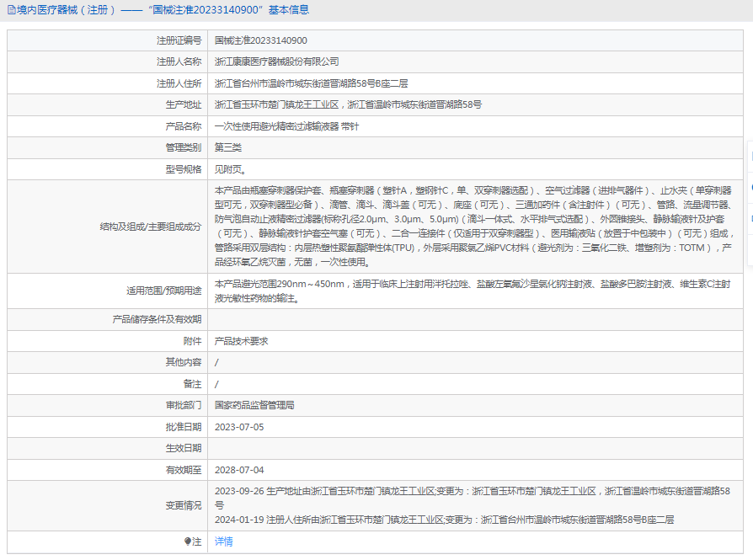Viewport: 753px width, 560px height.
Task: Click the document icon before the page title
Action: click(11, 10)
